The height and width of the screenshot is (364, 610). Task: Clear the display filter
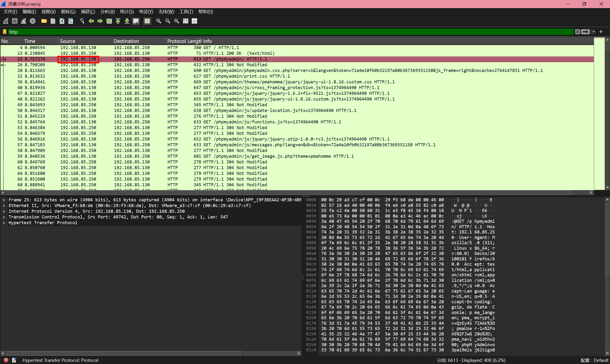578,32
